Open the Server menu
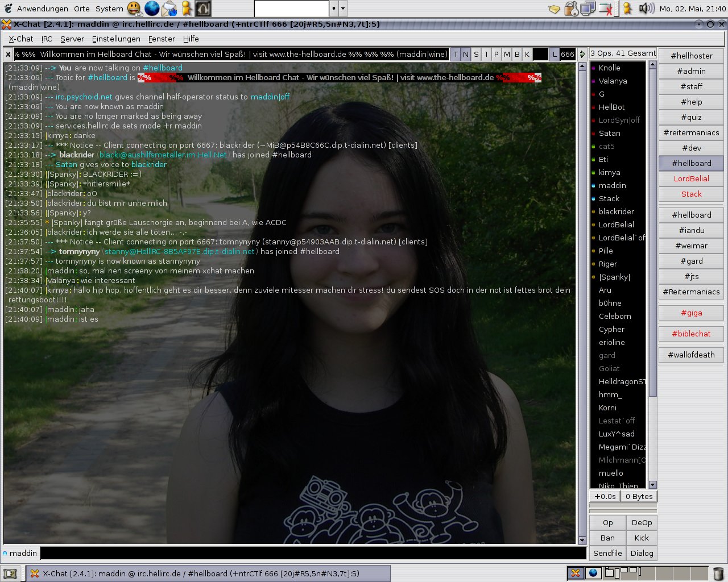Screen dimensions: 728x582 (72, 39)
